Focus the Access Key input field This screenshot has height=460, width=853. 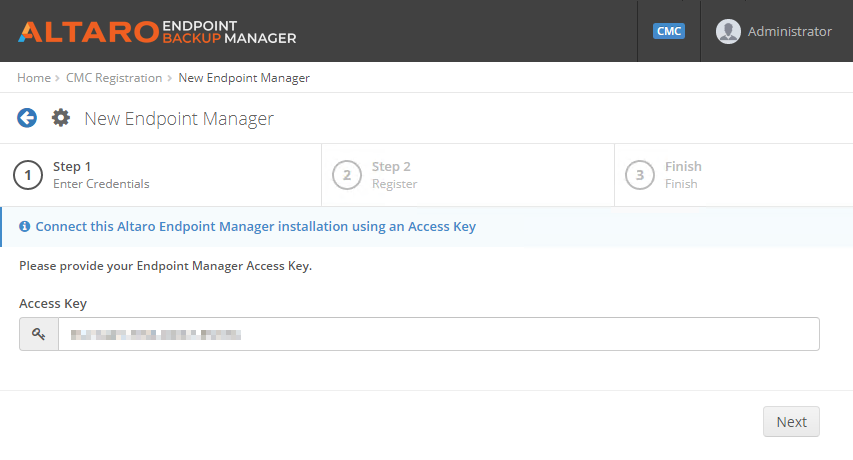pyautogui.click(x=438, y=334)
